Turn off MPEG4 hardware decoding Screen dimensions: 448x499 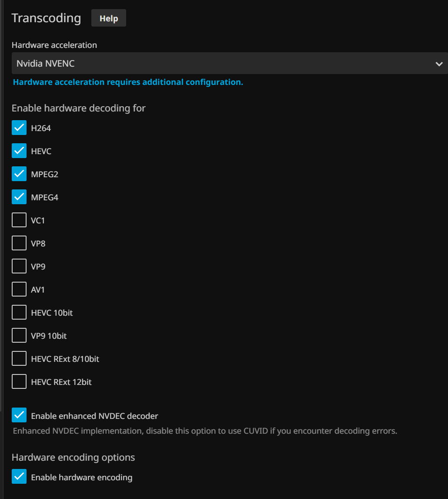(19, 197)
